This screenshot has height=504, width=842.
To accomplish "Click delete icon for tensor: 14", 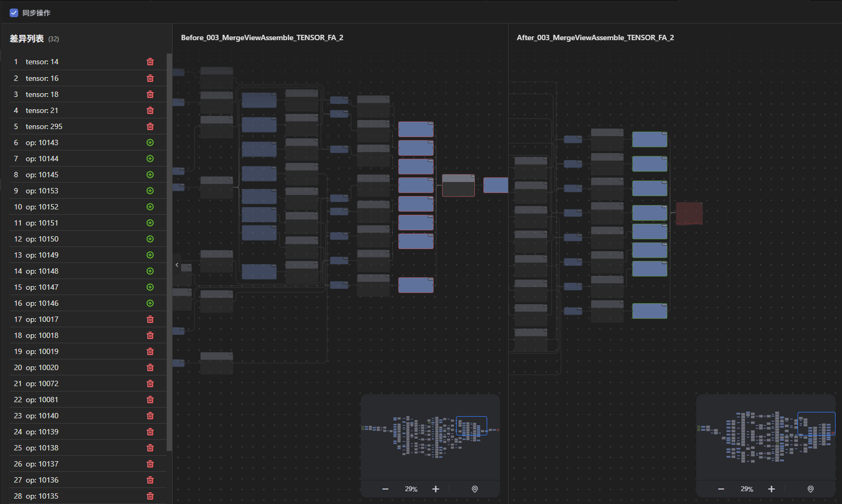I will click(x=150, y=62).
